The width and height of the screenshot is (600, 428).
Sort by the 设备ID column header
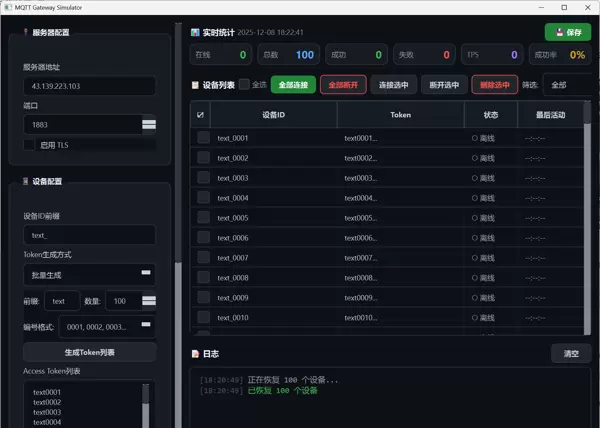(x=273, y=115)
